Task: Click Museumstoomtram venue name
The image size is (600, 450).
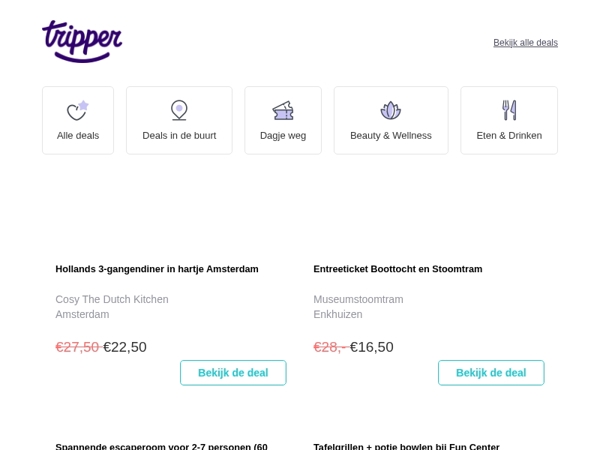Action: coord(358,299)
